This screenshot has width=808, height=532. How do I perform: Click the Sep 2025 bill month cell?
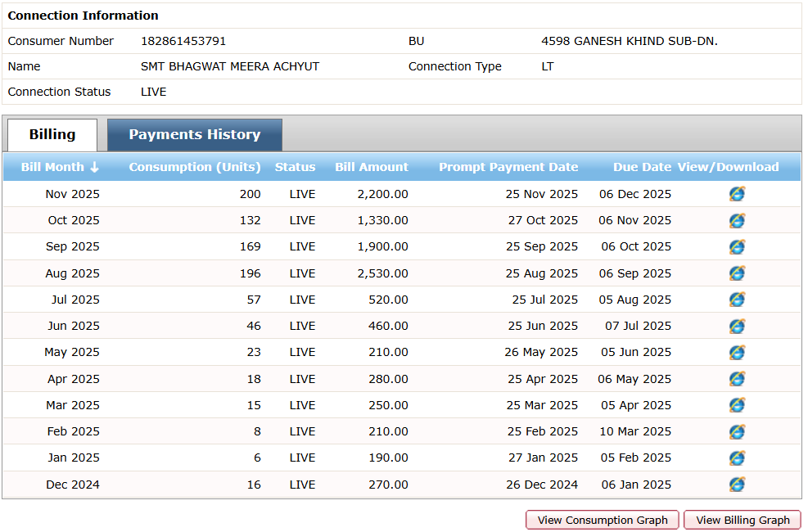(73, 246)
